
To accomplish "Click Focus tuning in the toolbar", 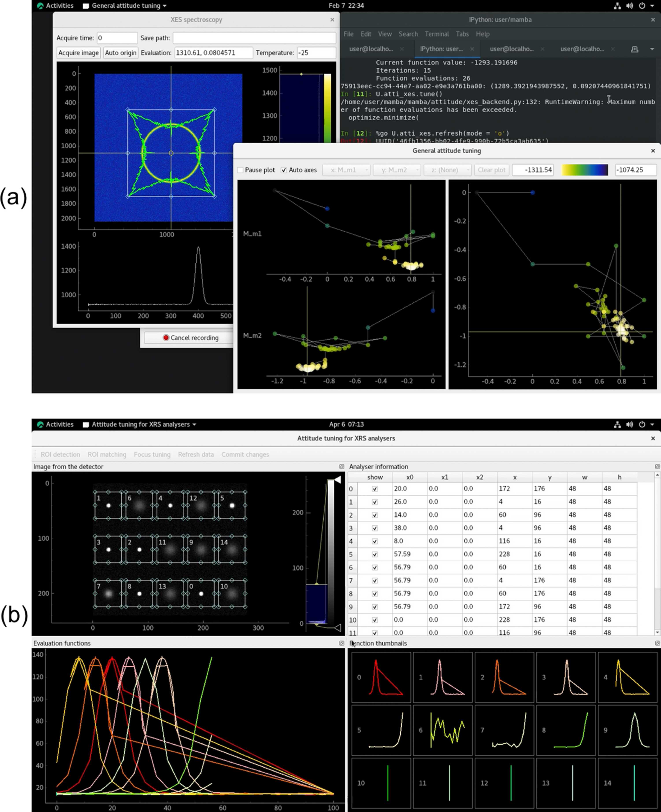I will (152, 454).
